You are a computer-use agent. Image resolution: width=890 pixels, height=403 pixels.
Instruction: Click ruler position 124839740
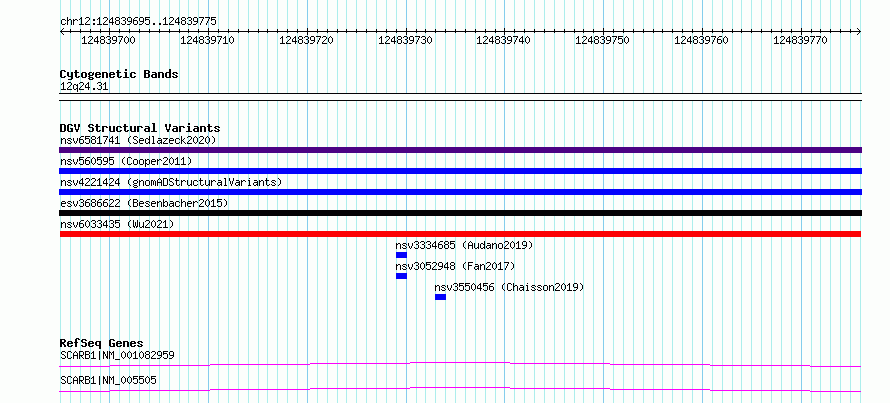(x=503, y=40)
